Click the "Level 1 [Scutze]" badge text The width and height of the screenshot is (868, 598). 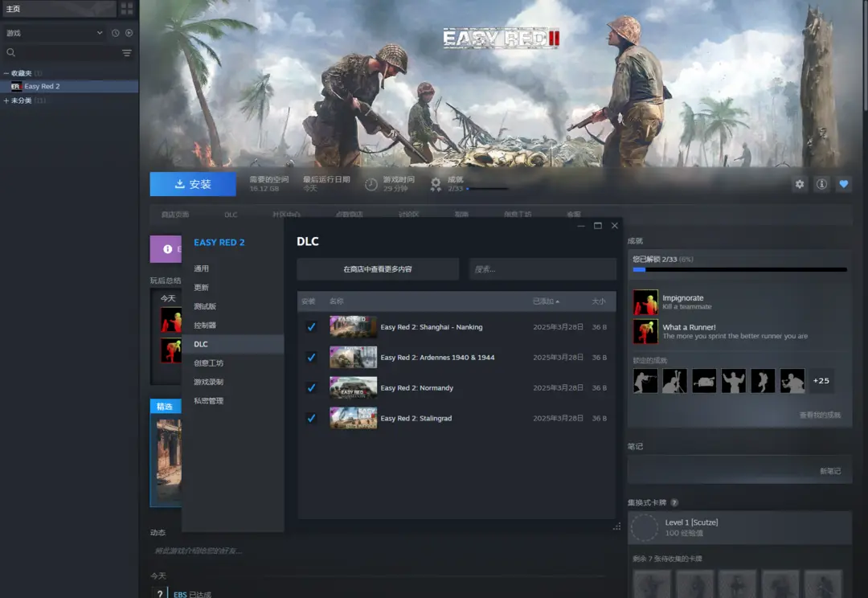tap(691, 522)
